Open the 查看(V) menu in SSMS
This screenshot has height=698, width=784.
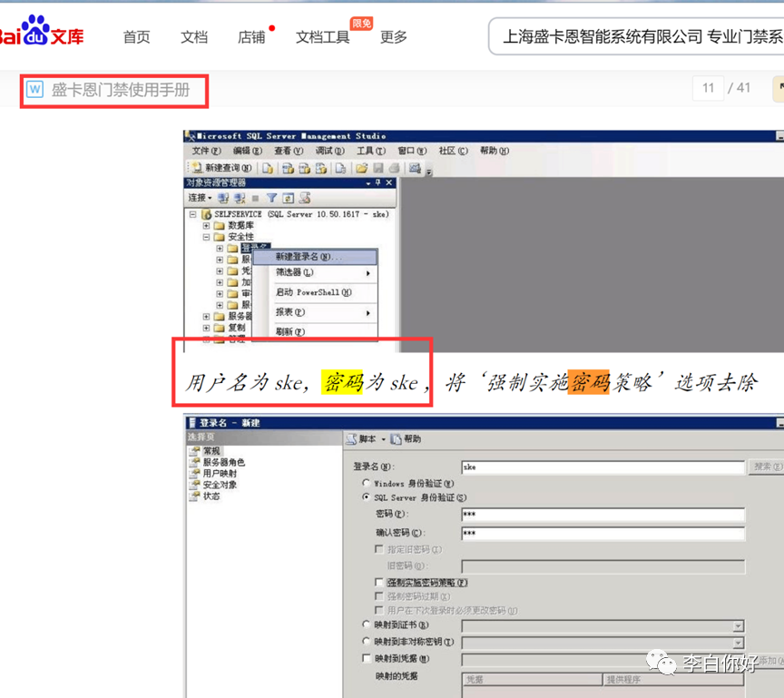[289, 151]
